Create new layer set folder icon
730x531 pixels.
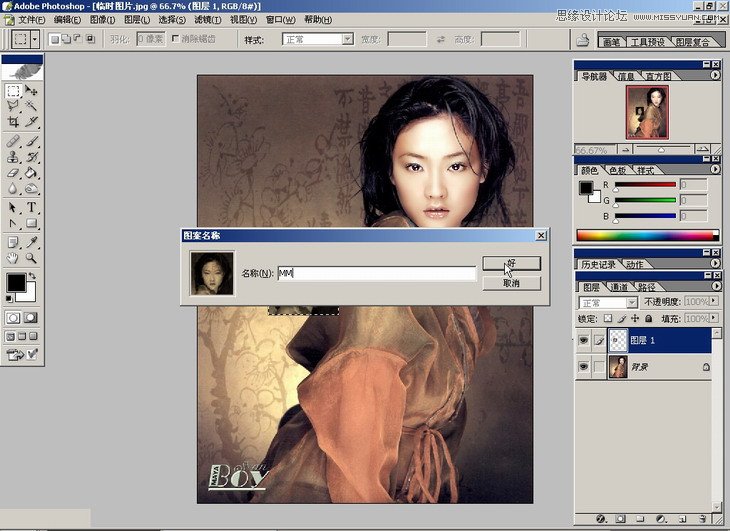(641, 518)
